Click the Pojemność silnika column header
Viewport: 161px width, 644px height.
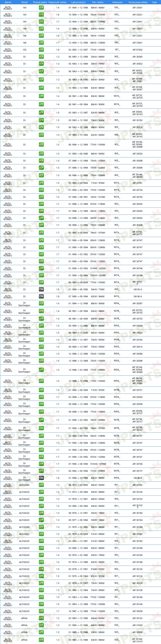point(57,2)
